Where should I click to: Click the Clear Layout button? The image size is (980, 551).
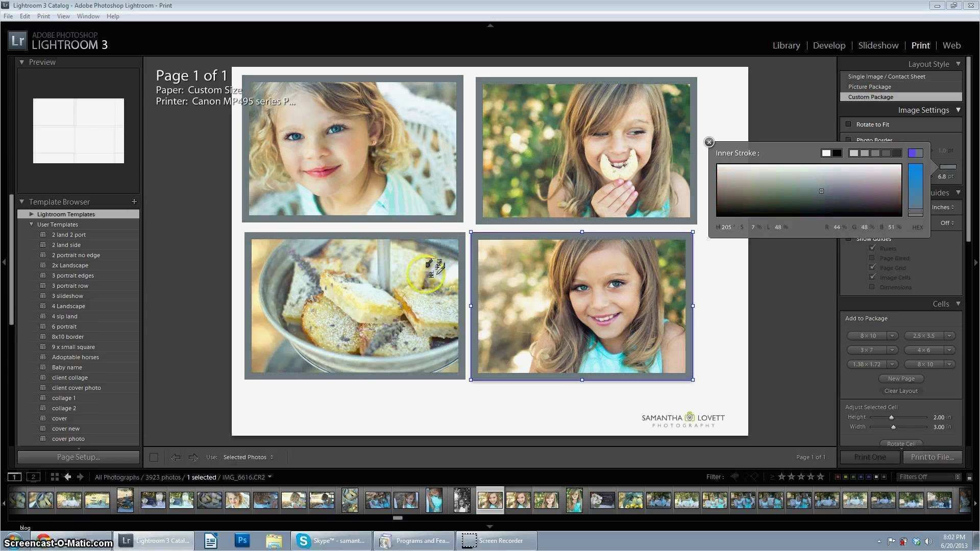click(x=901, y=390)
